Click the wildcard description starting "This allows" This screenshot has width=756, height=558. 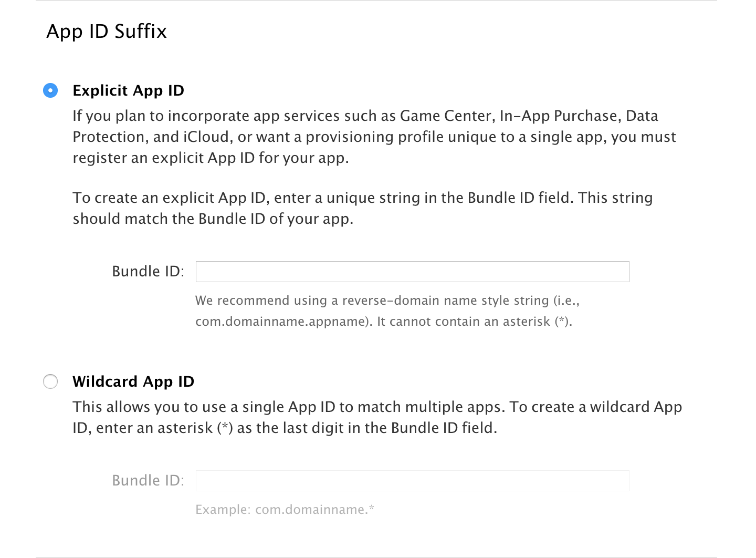click(x=377, y=407)
